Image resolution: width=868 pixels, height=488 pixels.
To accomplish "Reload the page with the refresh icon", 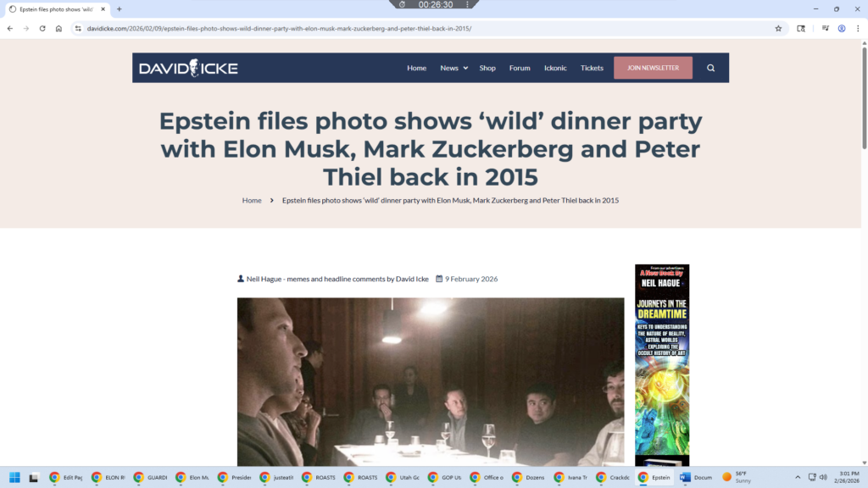I will click(x=42, y=28).
